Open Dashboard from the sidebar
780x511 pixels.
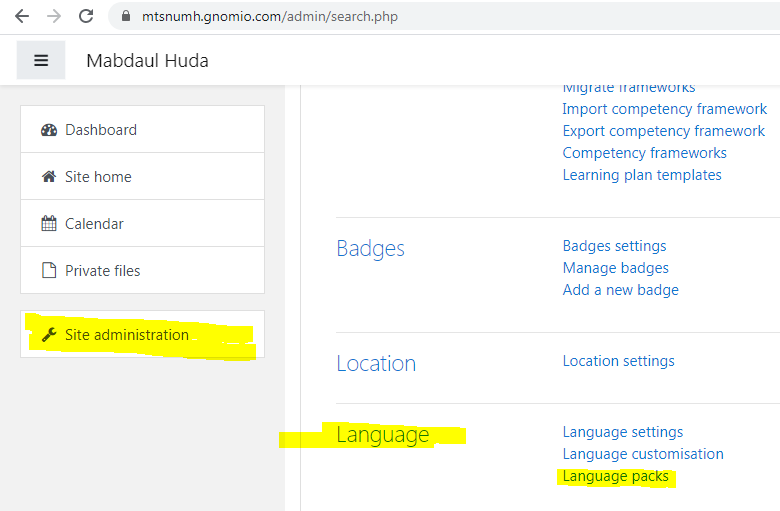[142, 129]
